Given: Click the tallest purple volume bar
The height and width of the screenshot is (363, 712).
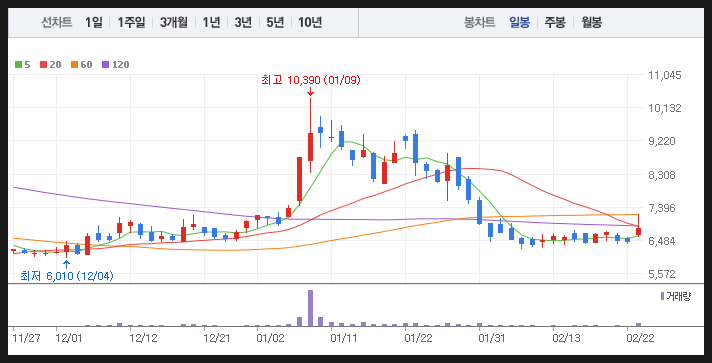Looking at the screenshot, I should tap(311, 308).
